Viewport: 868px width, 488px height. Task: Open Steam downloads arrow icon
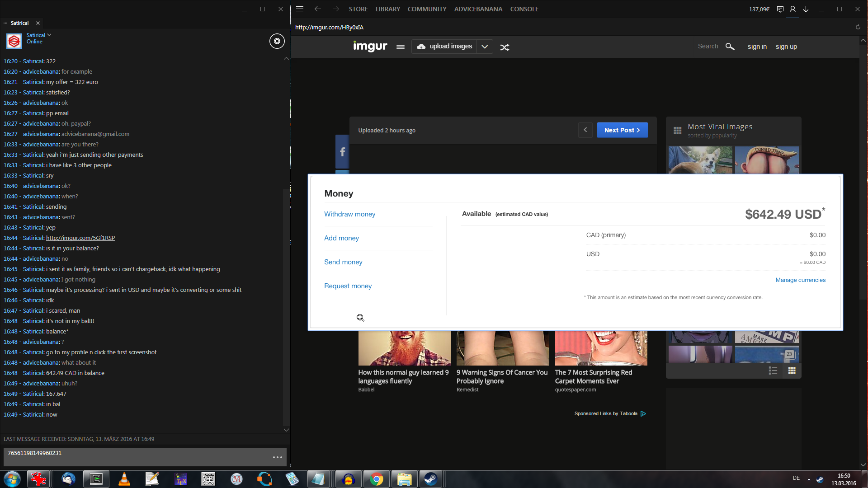click(806, 9)
